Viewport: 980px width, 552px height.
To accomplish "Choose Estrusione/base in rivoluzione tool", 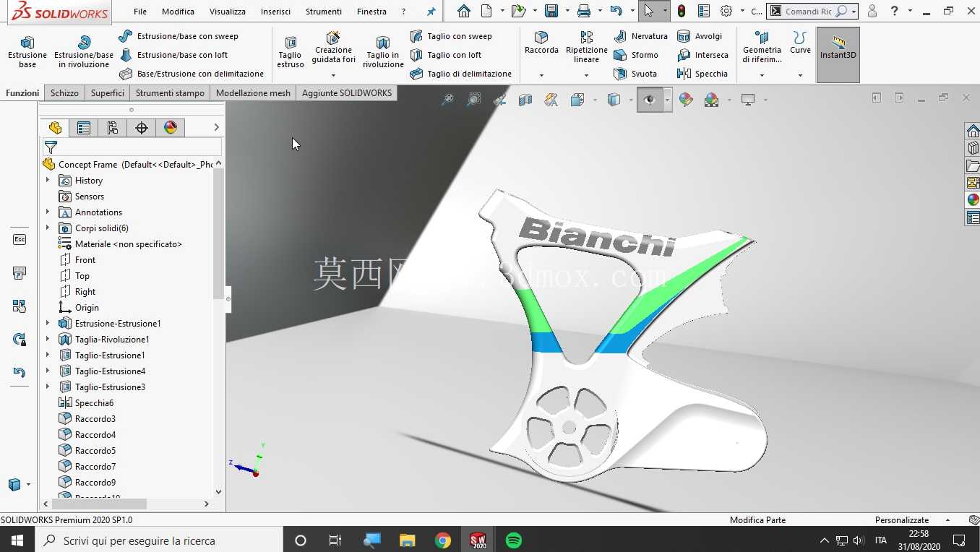I will [84, 52].
